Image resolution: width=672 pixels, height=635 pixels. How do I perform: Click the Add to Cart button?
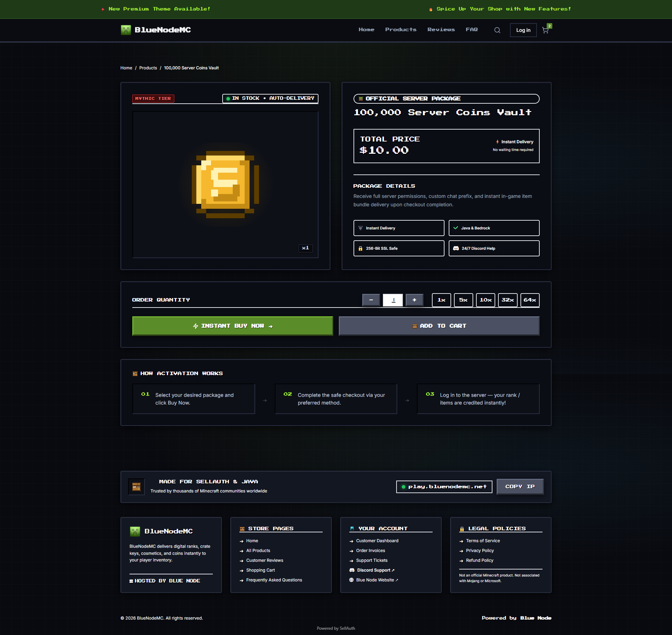(x=439, y=326)
